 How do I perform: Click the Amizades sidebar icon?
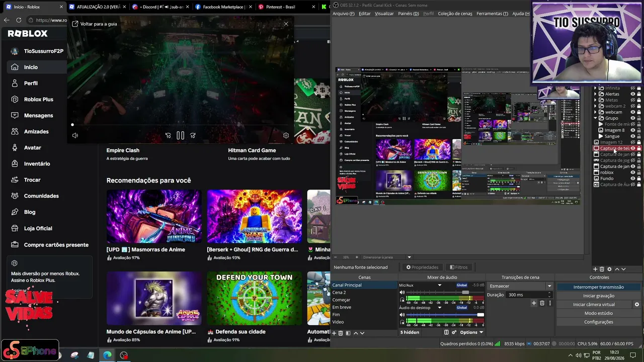click(x=15, y=131)
